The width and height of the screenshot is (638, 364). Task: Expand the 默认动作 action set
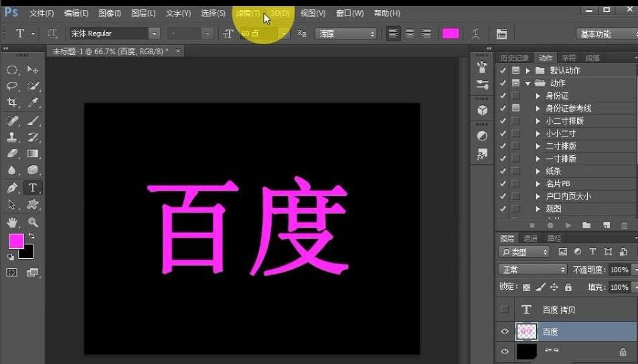pyautogui.click(x=528, y=70)
